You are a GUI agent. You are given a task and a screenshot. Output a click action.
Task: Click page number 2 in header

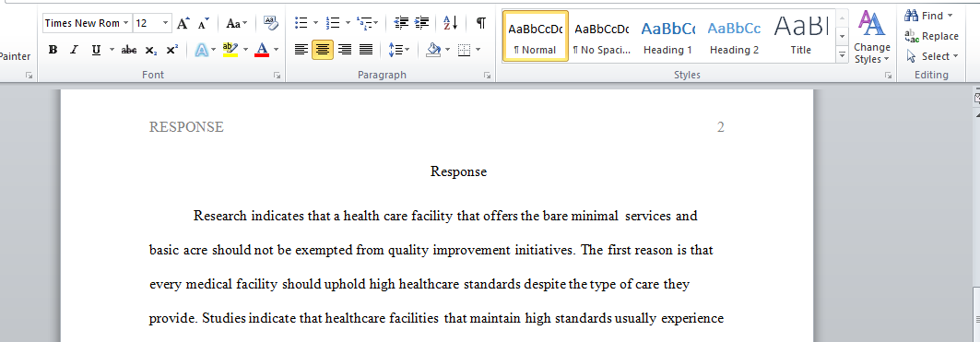point(721,127)
